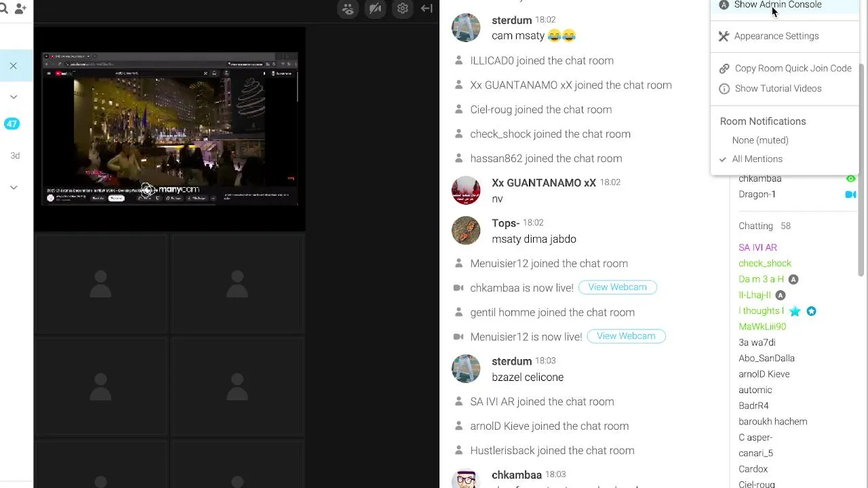Click the webcam icon next to 'Menuisier12 is now live!'
The height and width of the screenshot is (488, 868).
coord(458,337)
